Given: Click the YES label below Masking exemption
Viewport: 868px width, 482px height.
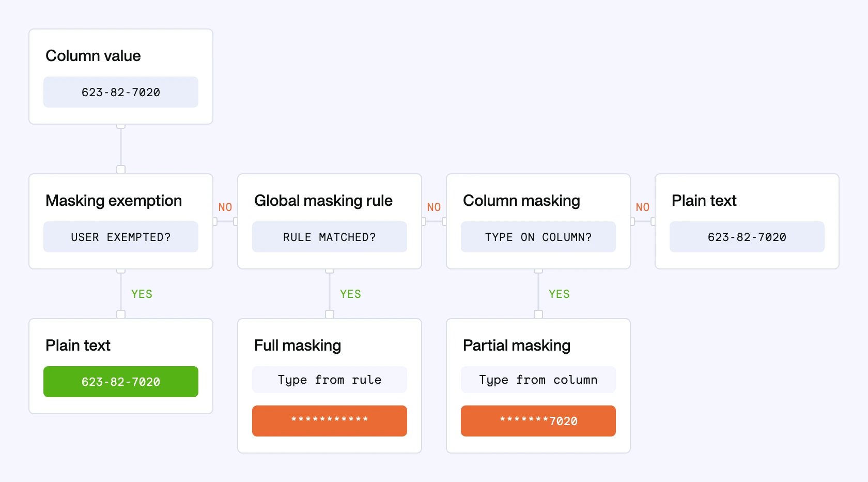Looking at the screenshot, I should click(x=142, y=294).
